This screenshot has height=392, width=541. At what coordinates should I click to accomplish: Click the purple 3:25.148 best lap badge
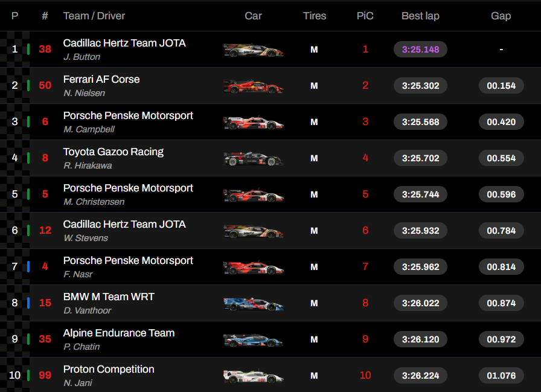[420, 50]
